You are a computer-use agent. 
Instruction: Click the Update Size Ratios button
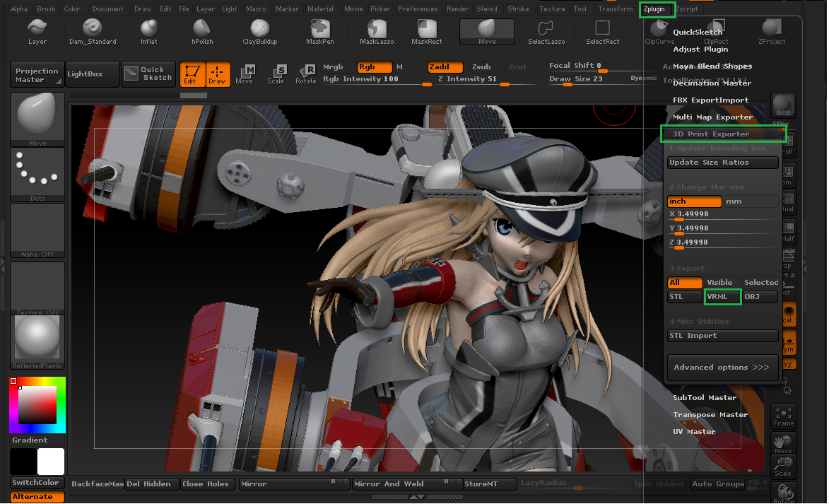(x=722, y=163)
